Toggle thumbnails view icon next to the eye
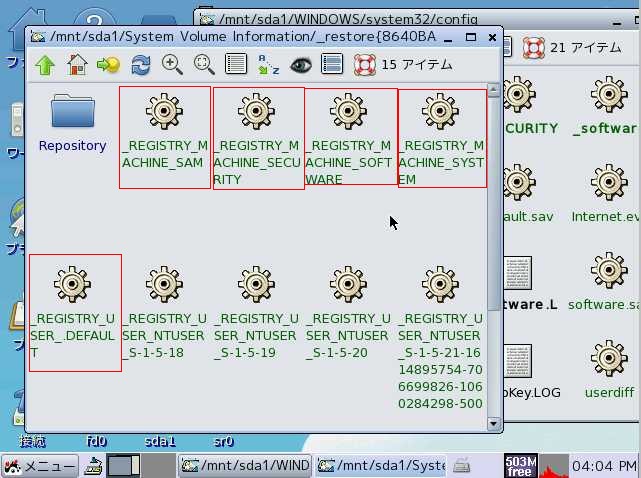Viewport: 641px width, 478px height. 332,65
